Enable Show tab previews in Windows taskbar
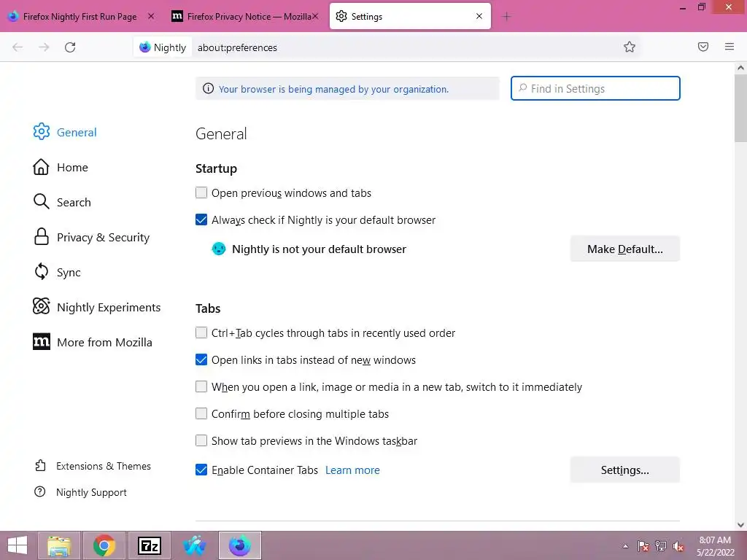The image size is (747, 560). [201, 440]
